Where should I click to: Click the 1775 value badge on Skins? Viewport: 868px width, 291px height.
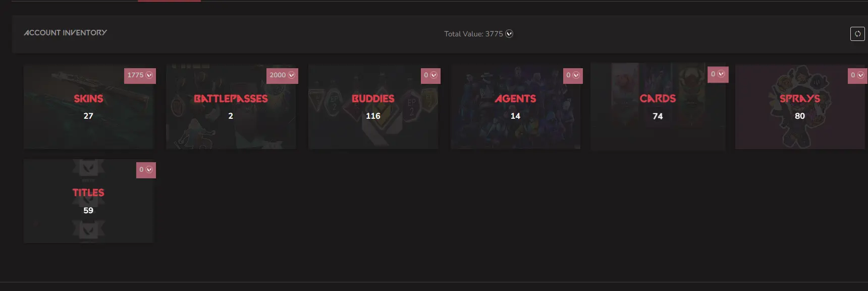(x=140, y=75)
